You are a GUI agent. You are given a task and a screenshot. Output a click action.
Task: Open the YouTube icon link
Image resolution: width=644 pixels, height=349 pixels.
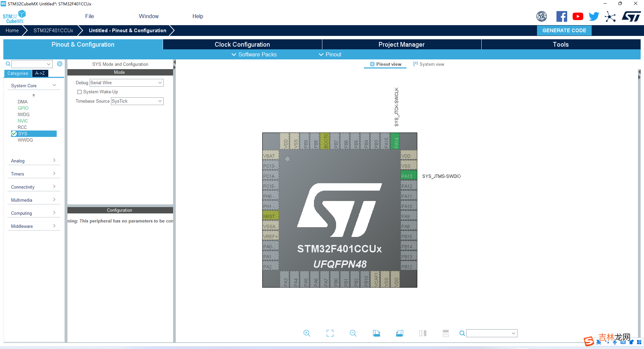[x=578, y=16]
